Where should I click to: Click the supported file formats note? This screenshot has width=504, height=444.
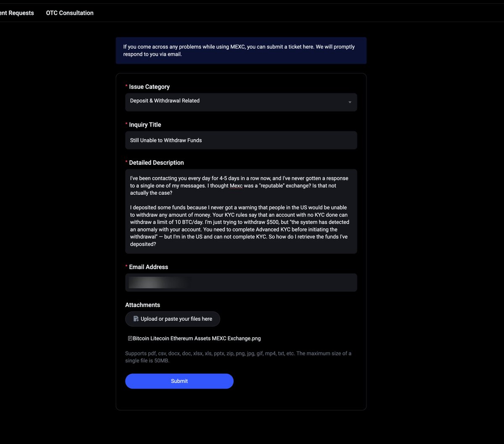click(238, 357)
